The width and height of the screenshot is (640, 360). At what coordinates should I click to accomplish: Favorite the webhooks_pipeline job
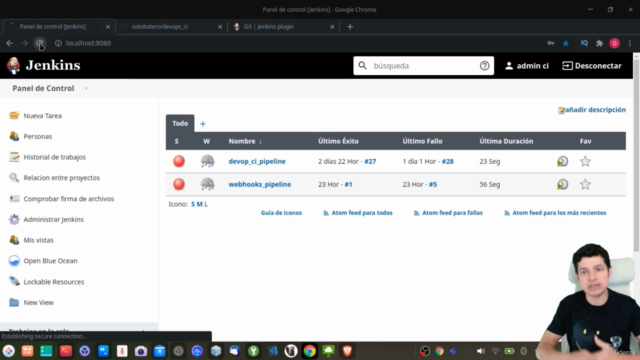[x=585, y=184]
